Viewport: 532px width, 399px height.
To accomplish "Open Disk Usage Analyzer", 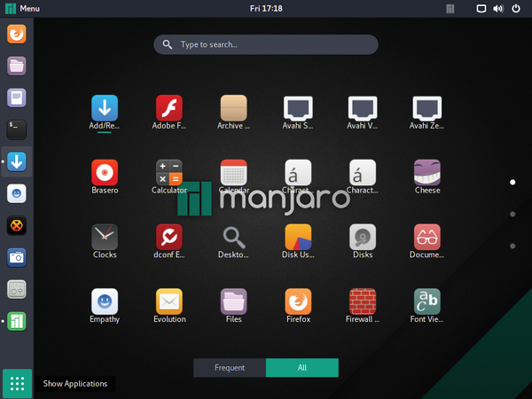I will (x=298, y=237).
